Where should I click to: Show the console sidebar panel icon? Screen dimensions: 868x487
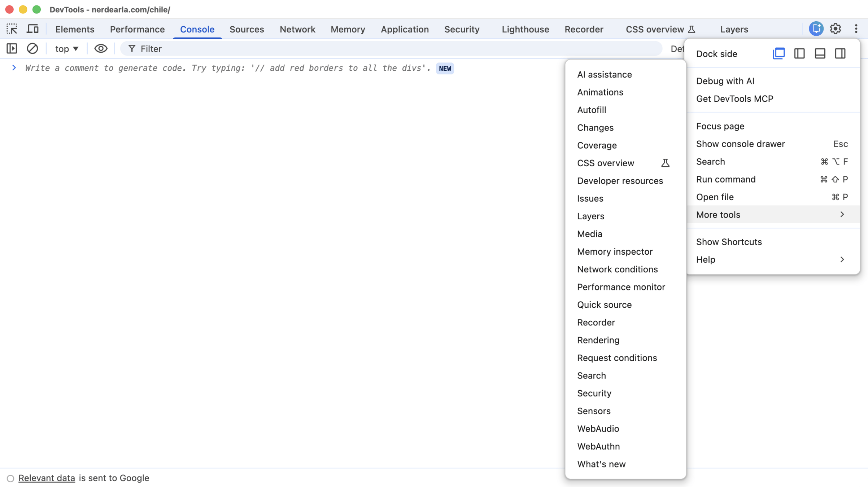point(12,48)
